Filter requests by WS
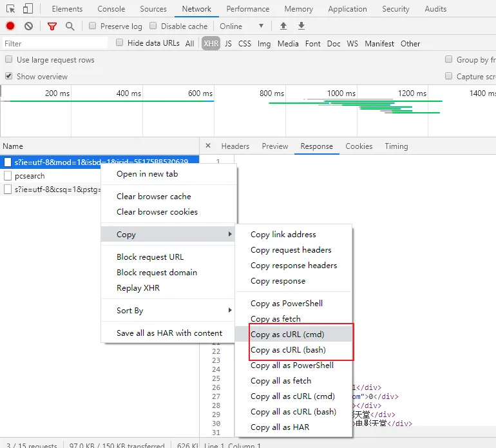The width and height of the screenshot is (496, 448). coord(352,44)
